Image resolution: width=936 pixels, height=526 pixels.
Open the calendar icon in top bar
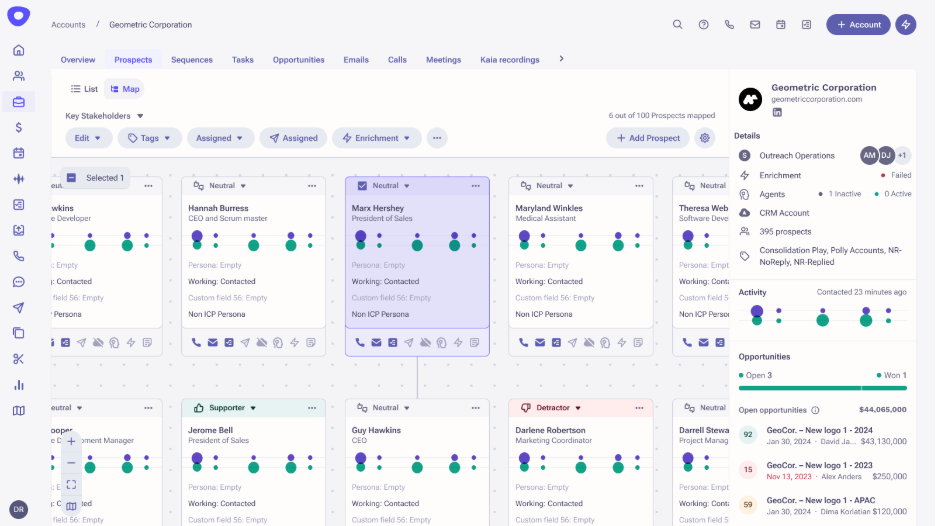[780, 24]
